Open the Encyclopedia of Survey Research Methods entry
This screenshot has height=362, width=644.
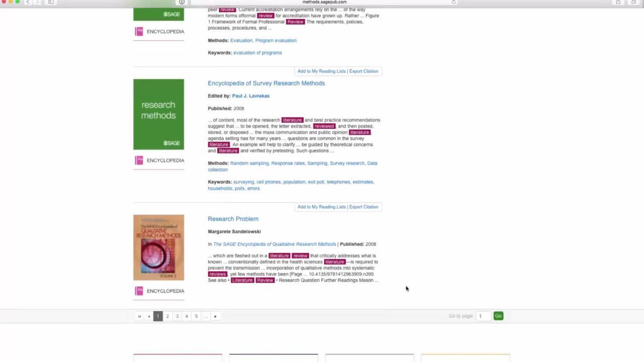[266, 83]
